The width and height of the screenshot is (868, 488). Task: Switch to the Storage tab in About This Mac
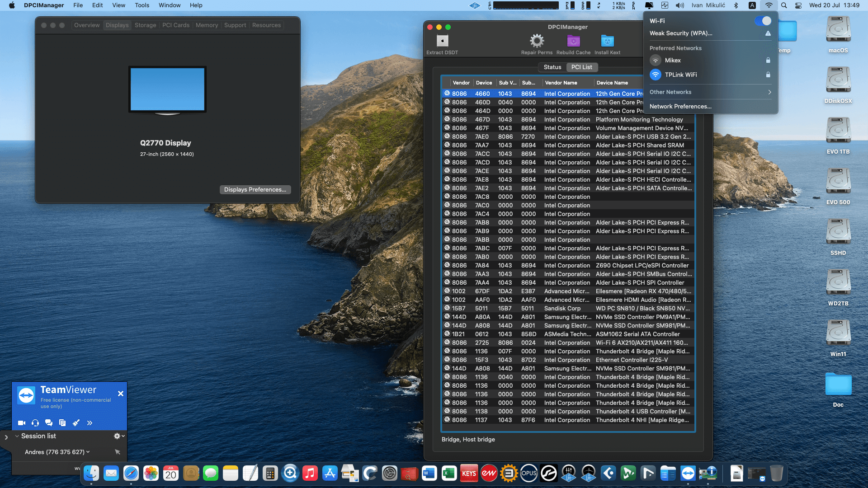[145, 25]
